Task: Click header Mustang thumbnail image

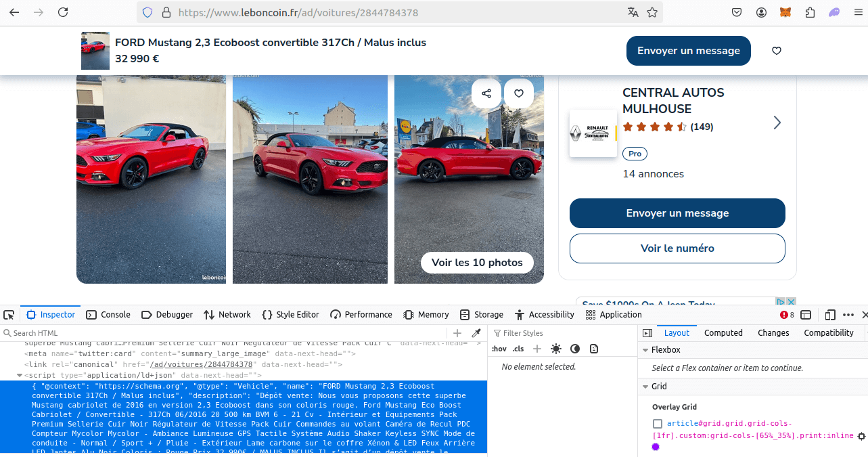Action: tap(95, 51)
